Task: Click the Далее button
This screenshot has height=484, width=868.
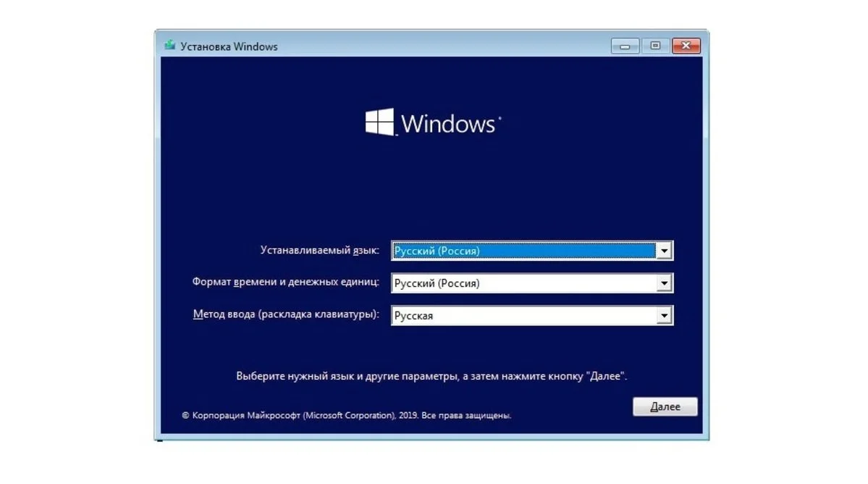Action: (x=665, y=406)
